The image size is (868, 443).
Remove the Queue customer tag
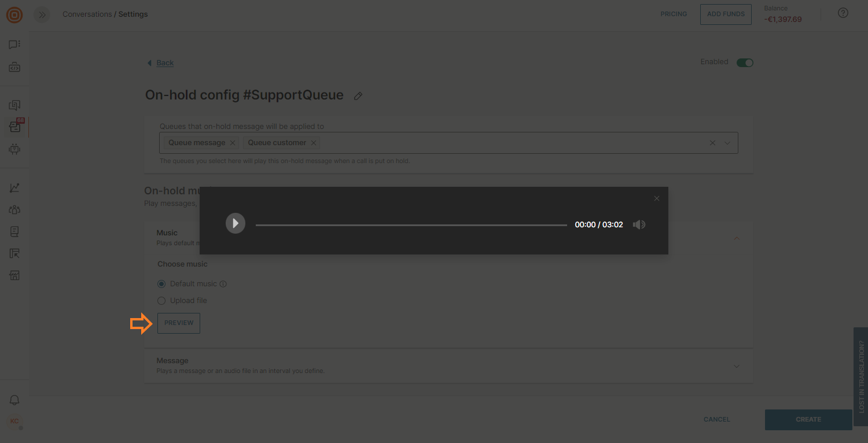coord(314,143)
